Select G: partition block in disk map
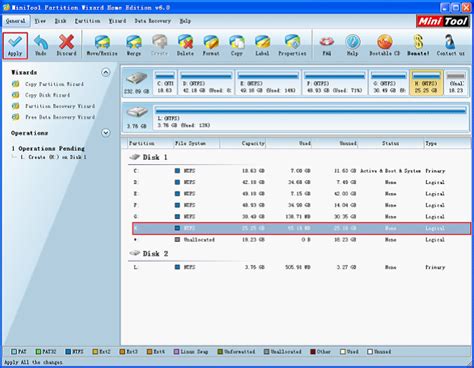Viewport: 474px width, 368px height. (389, 83)
